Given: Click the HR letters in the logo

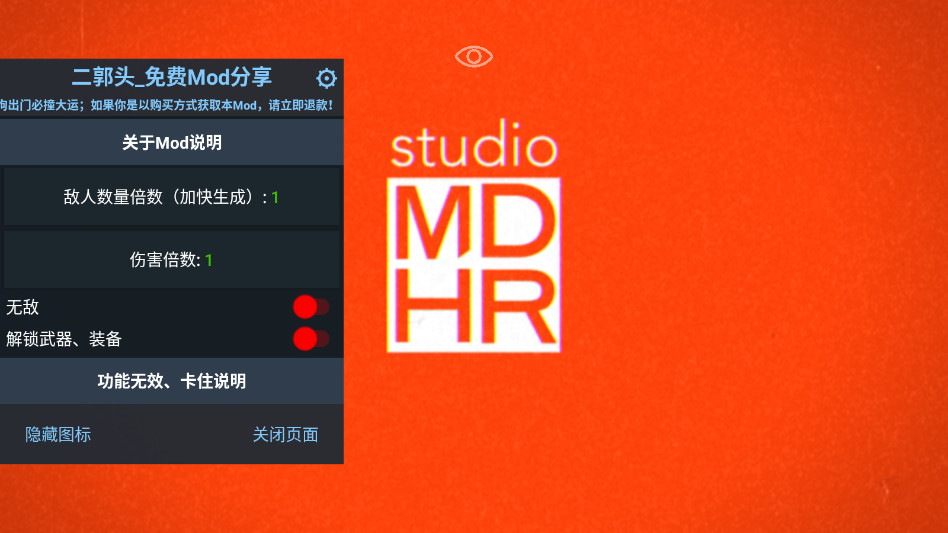Looking at the screenshot, I should 473,307.
